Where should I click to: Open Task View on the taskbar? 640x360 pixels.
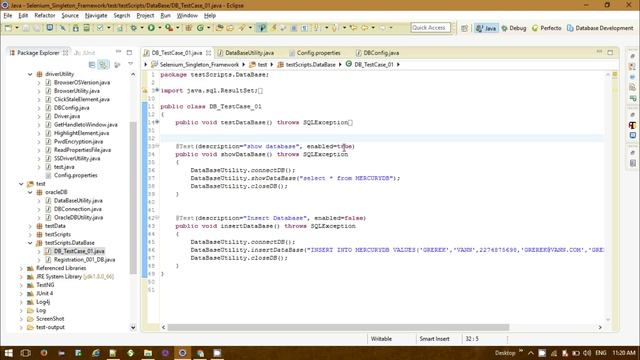pos(25,353)
